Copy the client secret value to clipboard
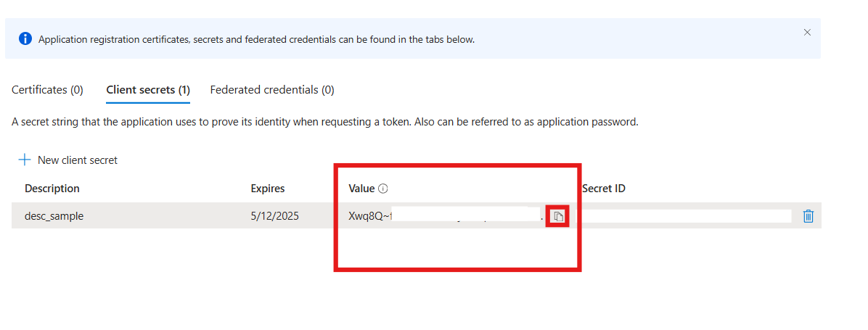 pyautogui.click(x=557, y=216)
